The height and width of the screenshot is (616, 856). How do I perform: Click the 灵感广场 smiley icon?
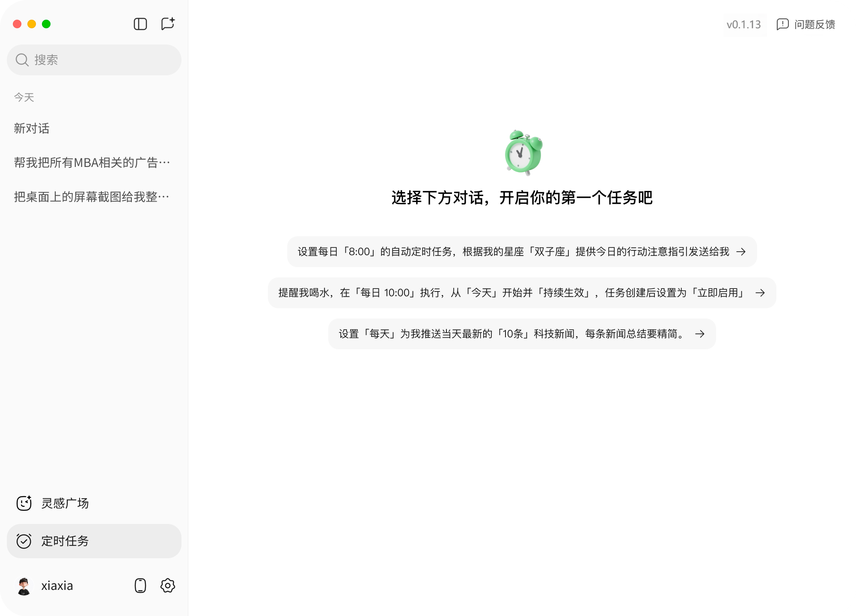24,503
